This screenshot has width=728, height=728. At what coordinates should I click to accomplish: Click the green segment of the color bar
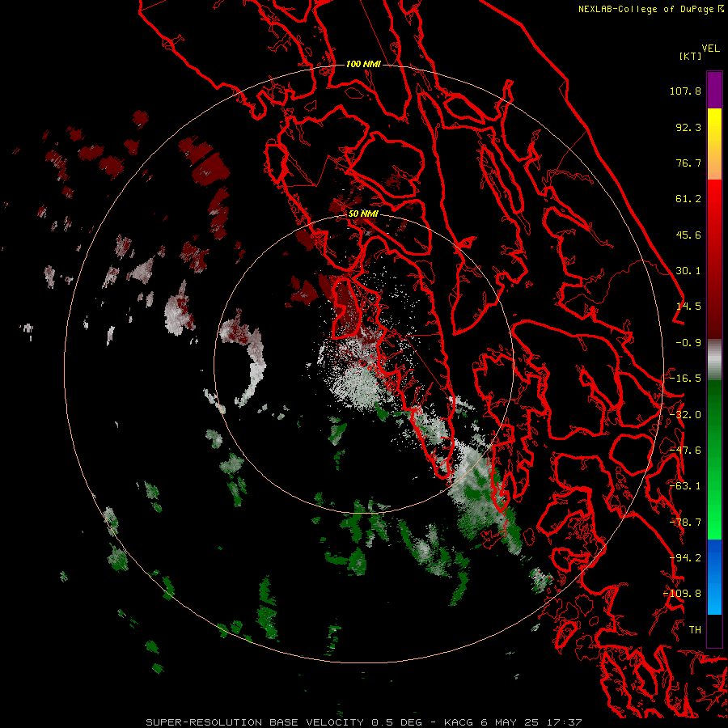[x=714, y=459]
